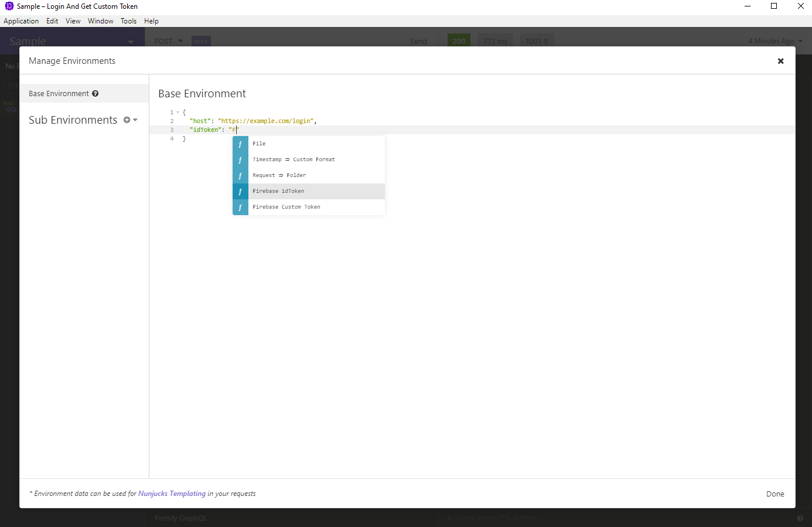Open the Application menu
812x527 pixels.
(21, 21)
